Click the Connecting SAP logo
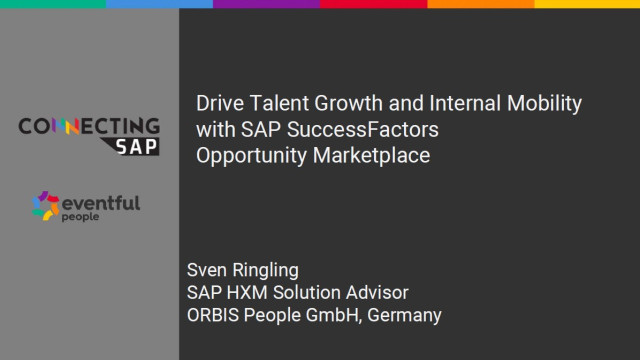The height and width of the screenshot is (360, 640). tap(89, 136)
